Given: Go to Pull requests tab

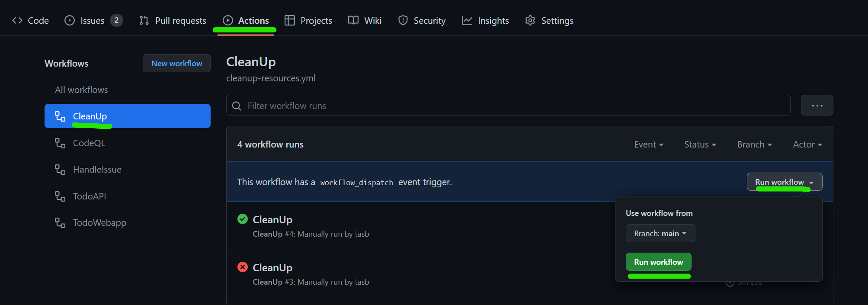Looking at the screenshot, I should [x=173, y=20].
